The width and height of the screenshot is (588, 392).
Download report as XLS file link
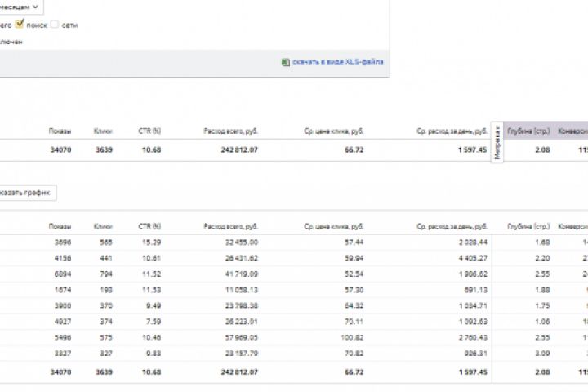pos(338,61)
